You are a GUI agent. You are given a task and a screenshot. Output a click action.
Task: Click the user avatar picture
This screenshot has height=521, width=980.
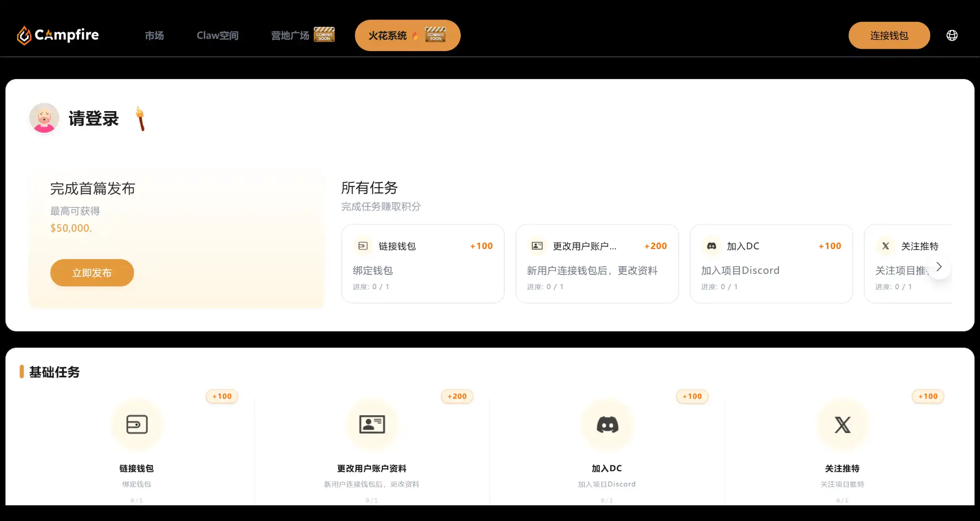point(44,118)
